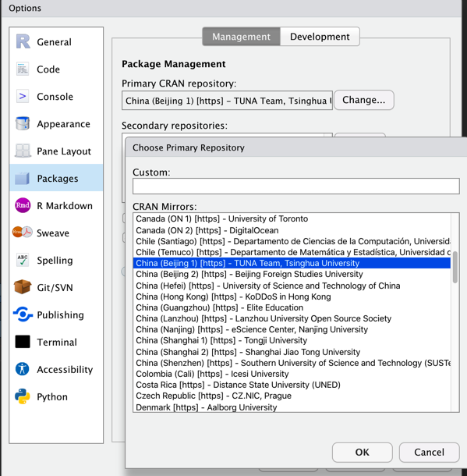
Task: Click the CRAN Mirrors list scrollbar thumb
Action: 455,267
